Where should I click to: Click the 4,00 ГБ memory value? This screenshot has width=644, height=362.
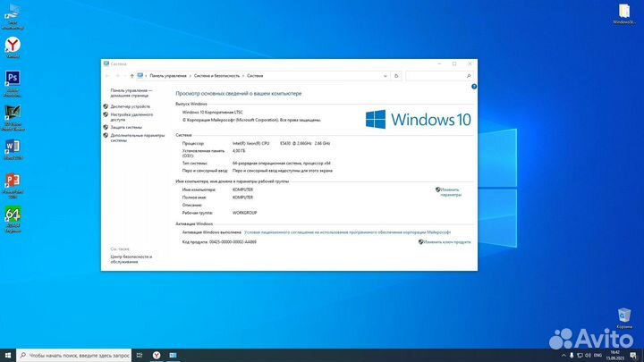click(x=239, y=151)
